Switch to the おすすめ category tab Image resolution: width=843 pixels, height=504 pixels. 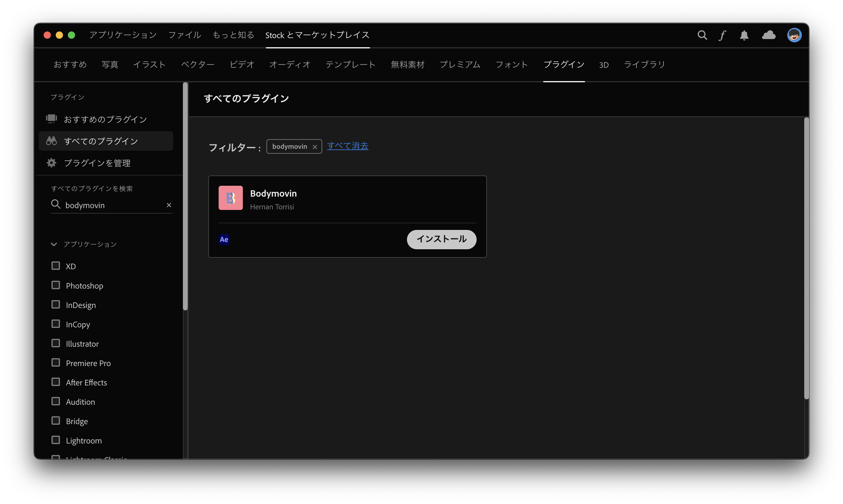(70, 64)
